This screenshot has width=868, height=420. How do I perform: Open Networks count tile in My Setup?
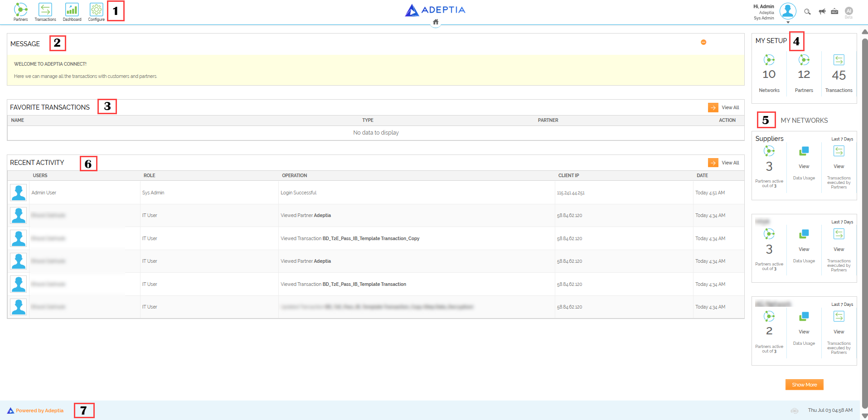coord(769,74)
